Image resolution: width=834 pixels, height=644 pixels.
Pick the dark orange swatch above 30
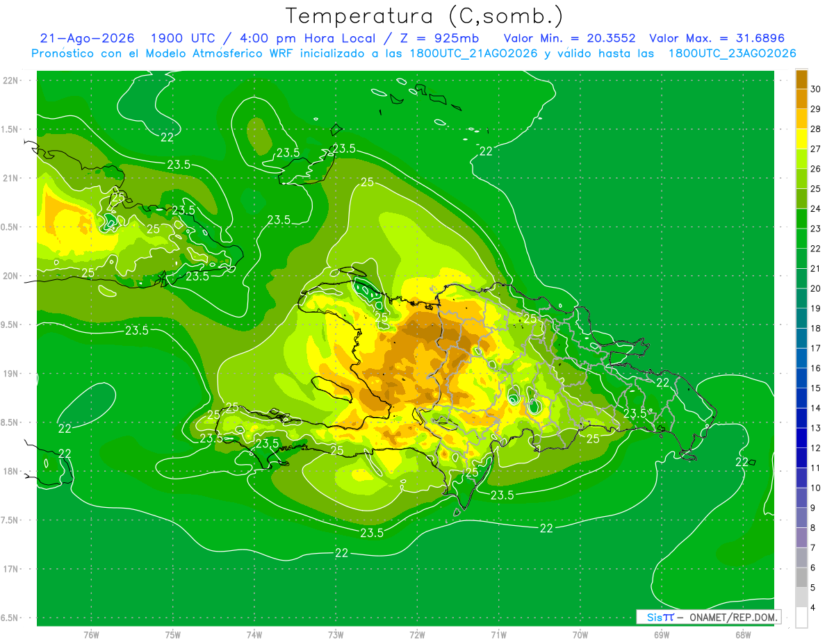tap(801, 79)
